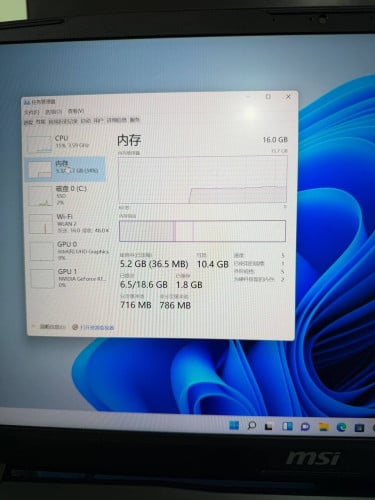This screenshot has width=375, height=500.
Task: Open the 查看 menu
Action: (76, 111)
